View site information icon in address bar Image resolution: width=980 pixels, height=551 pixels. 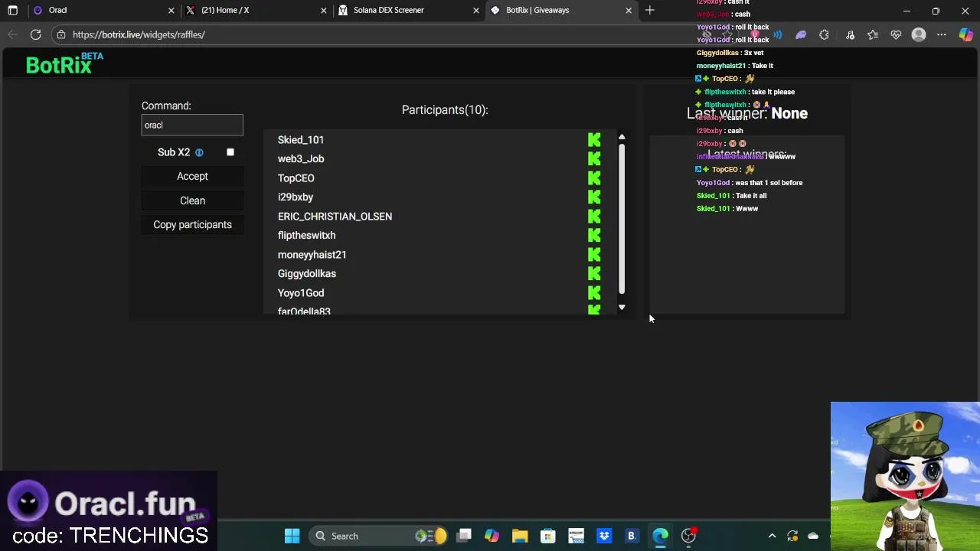pyautogui.click(x=61, y=34)
